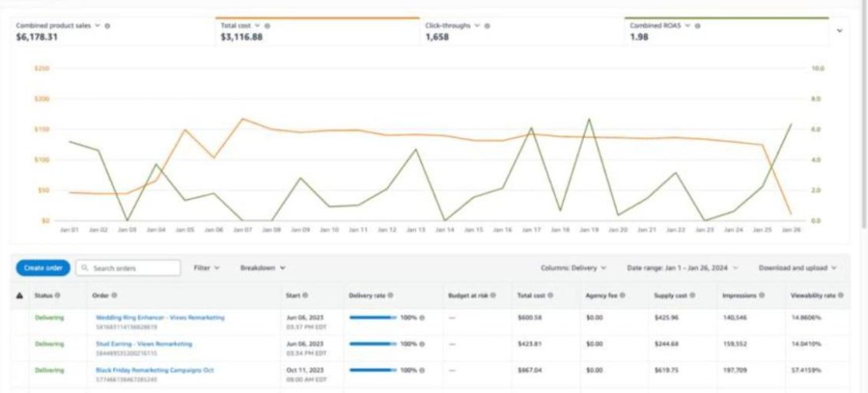
Task: Click the 140,546 impressions cell
Action: (735, 318)
